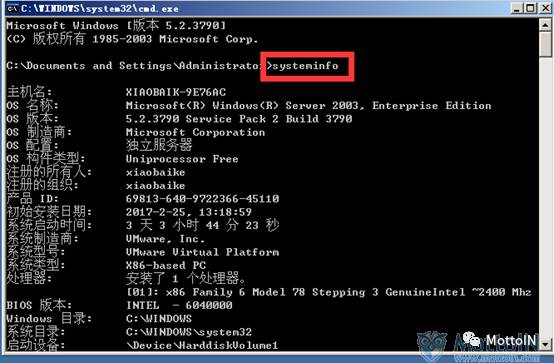This screenshot has height=363, width=554.
Task: Click the vertical scrollbar thumb
Action: tap(545, 44)
